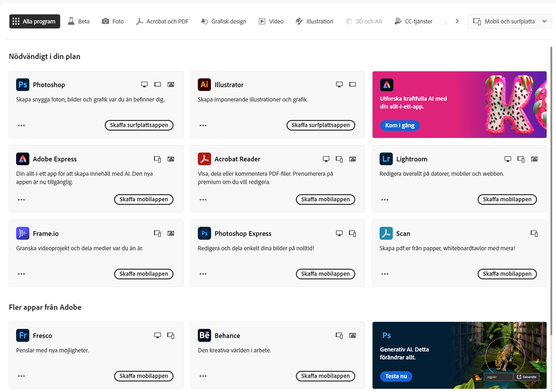Get the Photoshop tablet app
556x392 pixels.
[x=139, y=125]
